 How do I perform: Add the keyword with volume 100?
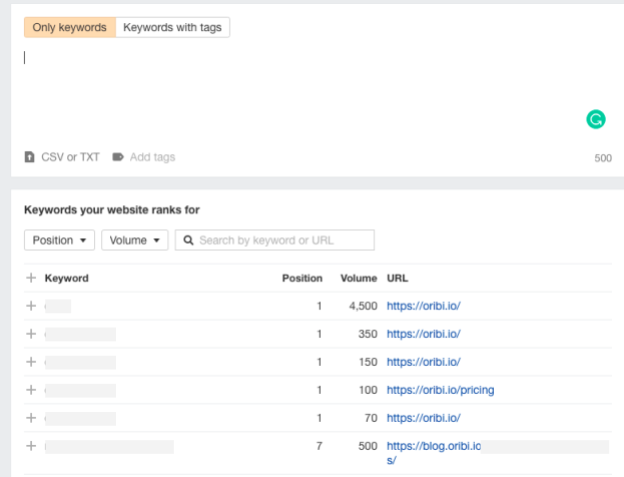coord(31,390)
